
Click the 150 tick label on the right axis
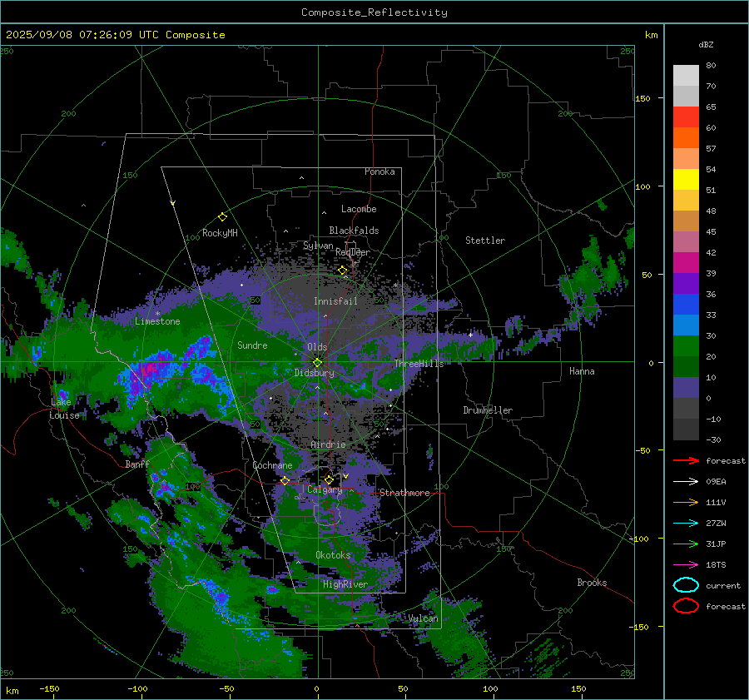click(642, 98)
